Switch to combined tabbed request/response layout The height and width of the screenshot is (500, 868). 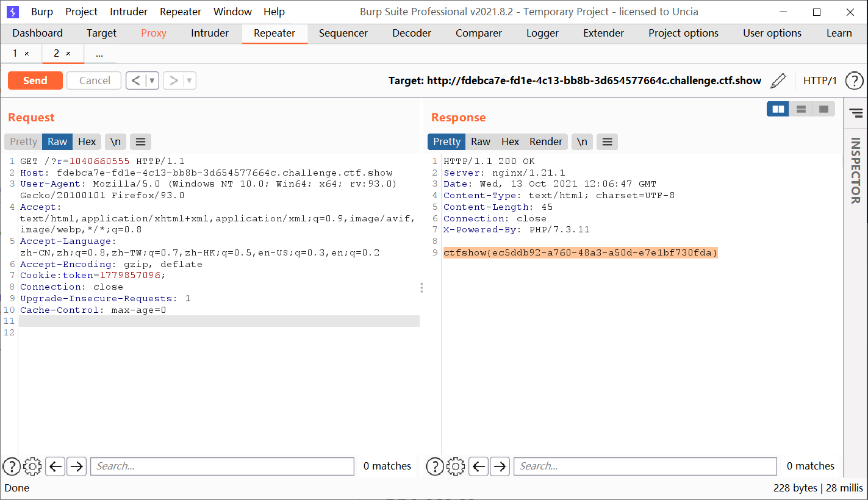(x=823, y=109)
